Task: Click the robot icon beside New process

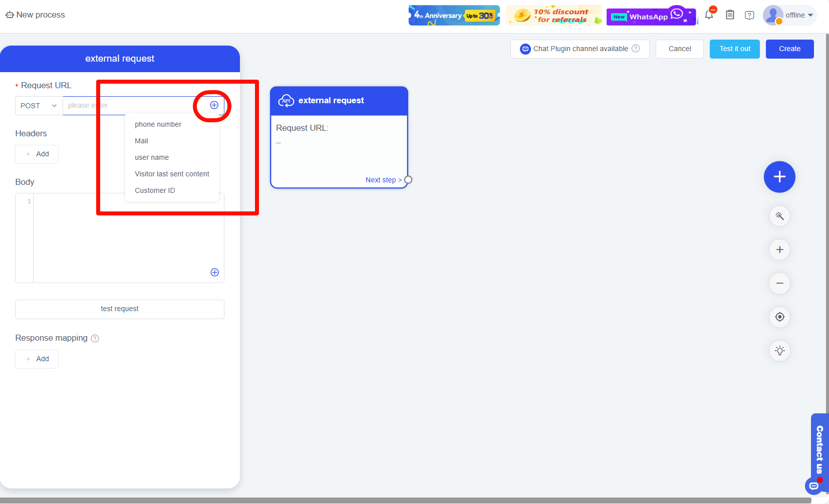Action: [x=10, y=15]
